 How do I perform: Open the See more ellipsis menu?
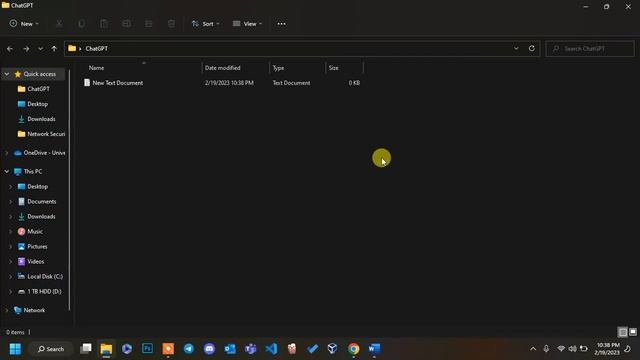click(281, 24)
